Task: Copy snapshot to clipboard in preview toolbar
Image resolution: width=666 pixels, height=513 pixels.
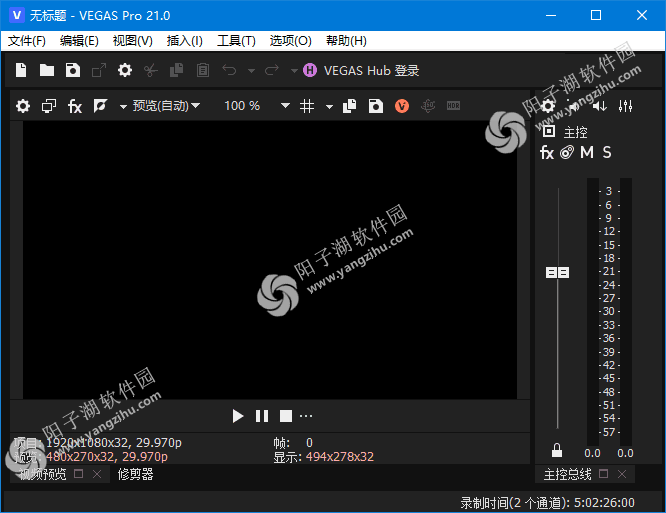Action: coord(350,106)
